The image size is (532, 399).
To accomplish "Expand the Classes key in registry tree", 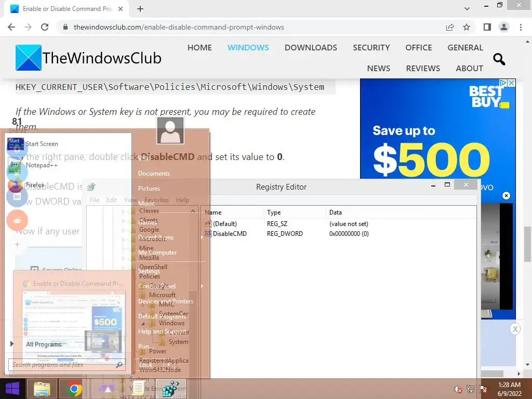I will [x=123, y=211].
